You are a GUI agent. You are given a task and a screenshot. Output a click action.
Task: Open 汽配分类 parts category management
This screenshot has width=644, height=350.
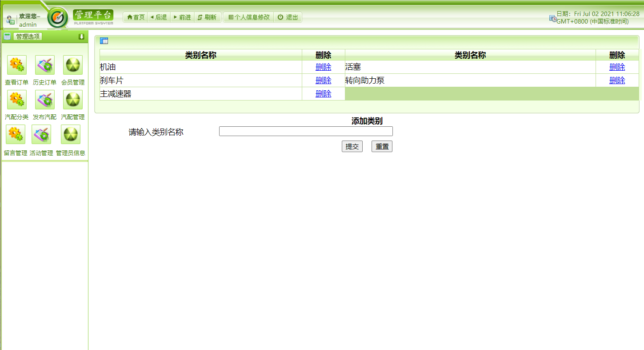coord(16,99)
